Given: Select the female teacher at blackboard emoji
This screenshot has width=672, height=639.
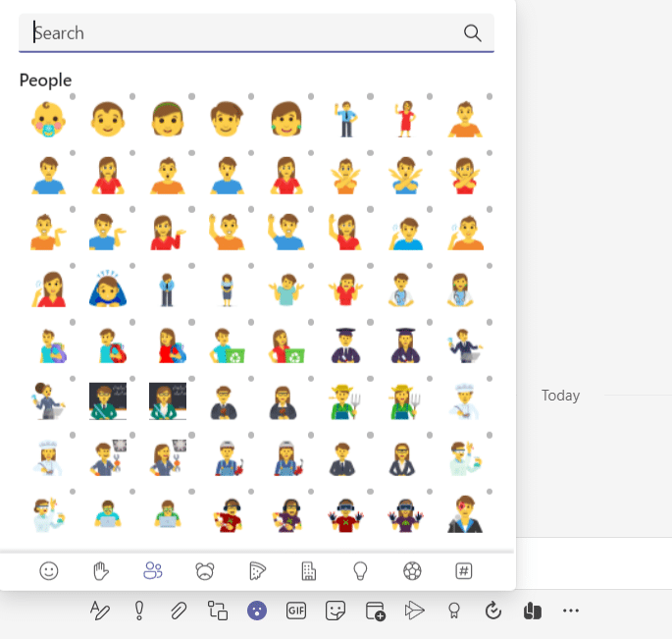Looking at the screenshot, I should (168, 401).
